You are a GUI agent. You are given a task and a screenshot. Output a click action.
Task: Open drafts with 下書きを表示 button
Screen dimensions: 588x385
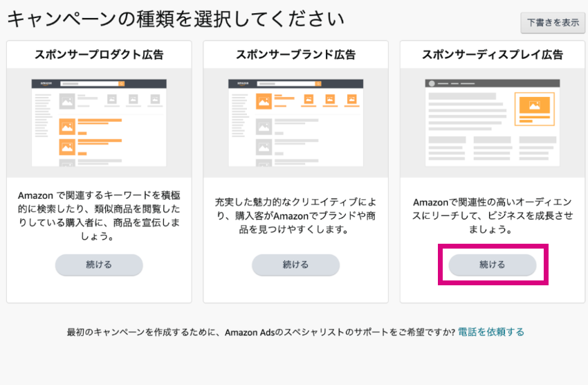tap(553, 23)
